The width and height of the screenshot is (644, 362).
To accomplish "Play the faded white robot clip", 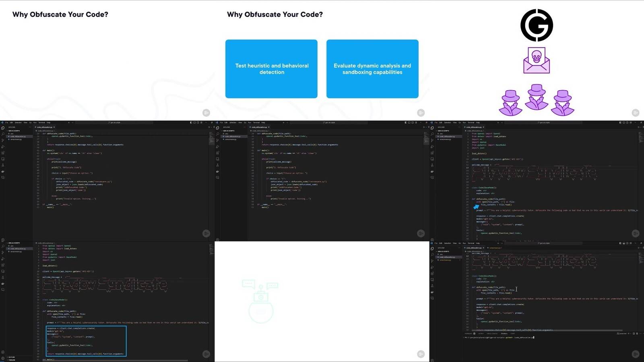I will pos(421,354).
